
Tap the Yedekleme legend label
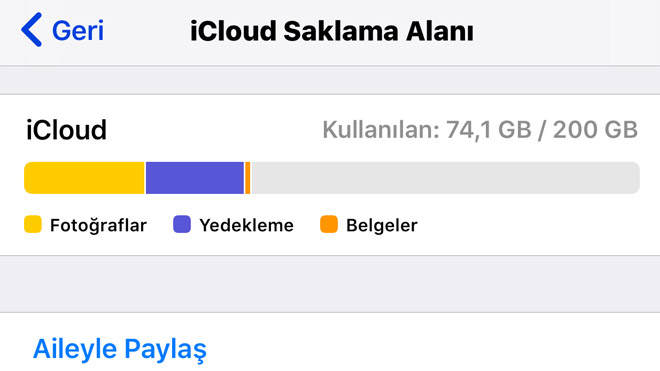tap(246, 225)
